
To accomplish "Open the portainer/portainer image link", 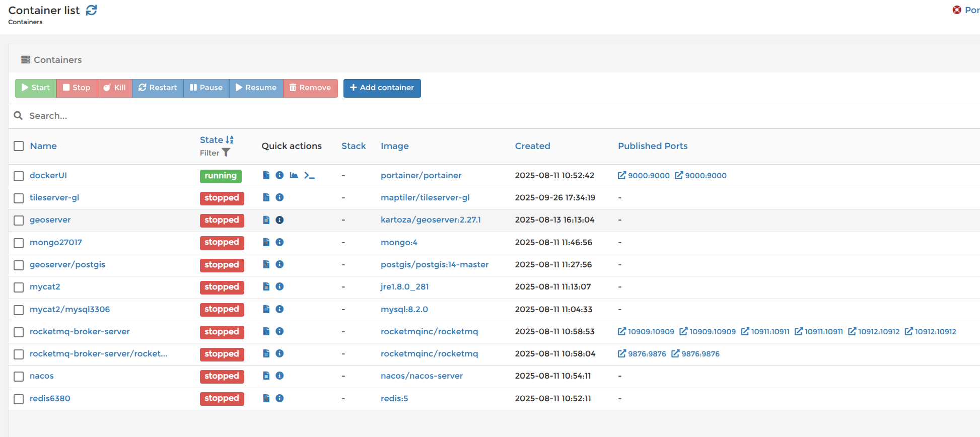I will pyautogui.click(x=421, y=175).
